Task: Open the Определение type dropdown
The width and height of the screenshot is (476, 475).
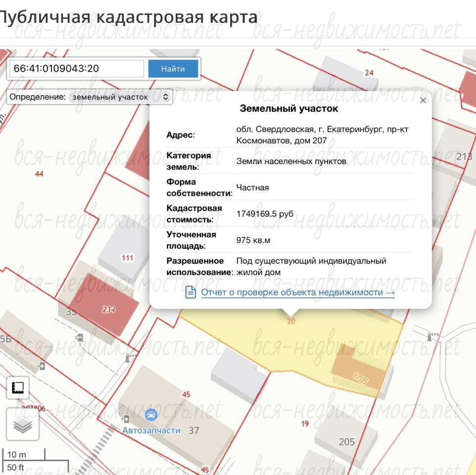Action: 90,97
